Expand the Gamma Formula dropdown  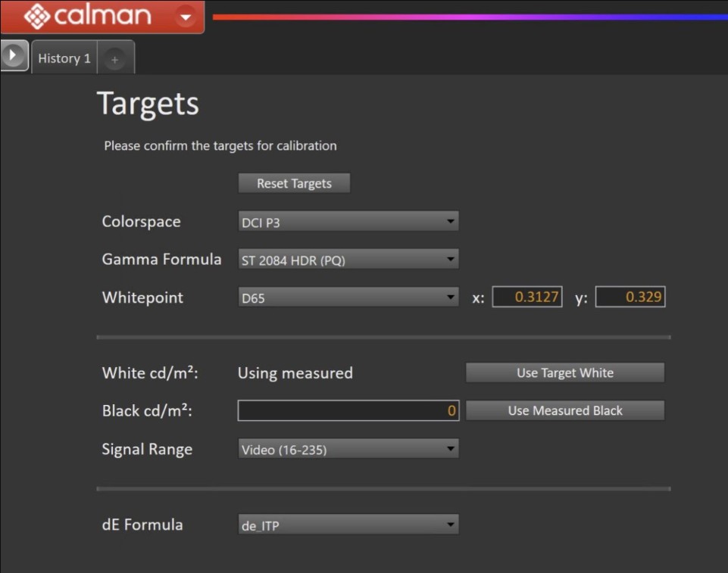click(348, 260)
